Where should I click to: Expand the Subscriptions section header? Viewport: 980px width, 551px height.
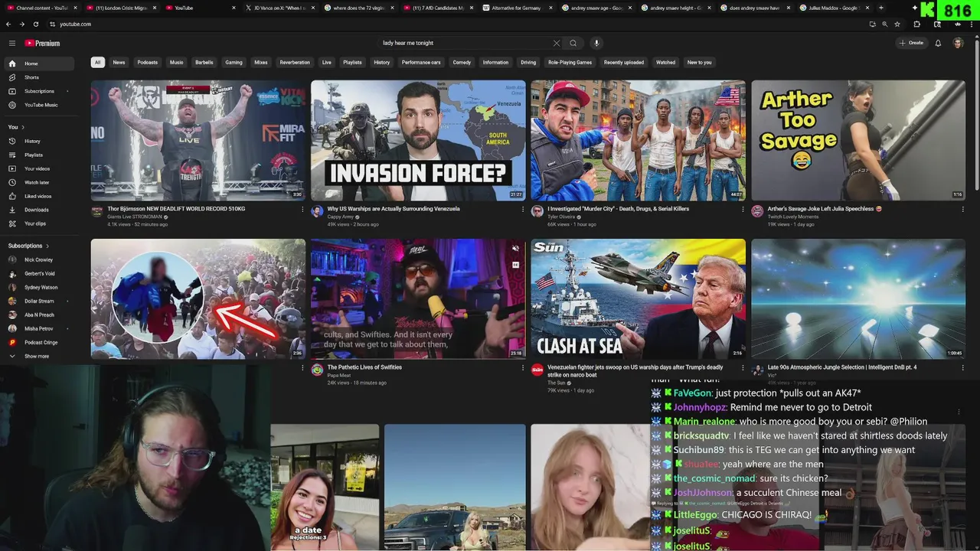pyautogui.click(x=28, y=246)
